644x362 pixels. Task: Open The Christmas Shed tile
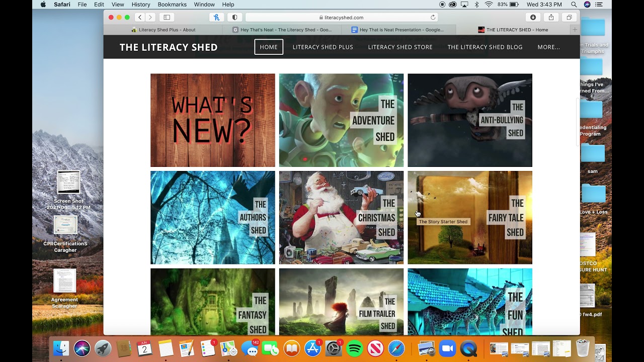point(341,218)
